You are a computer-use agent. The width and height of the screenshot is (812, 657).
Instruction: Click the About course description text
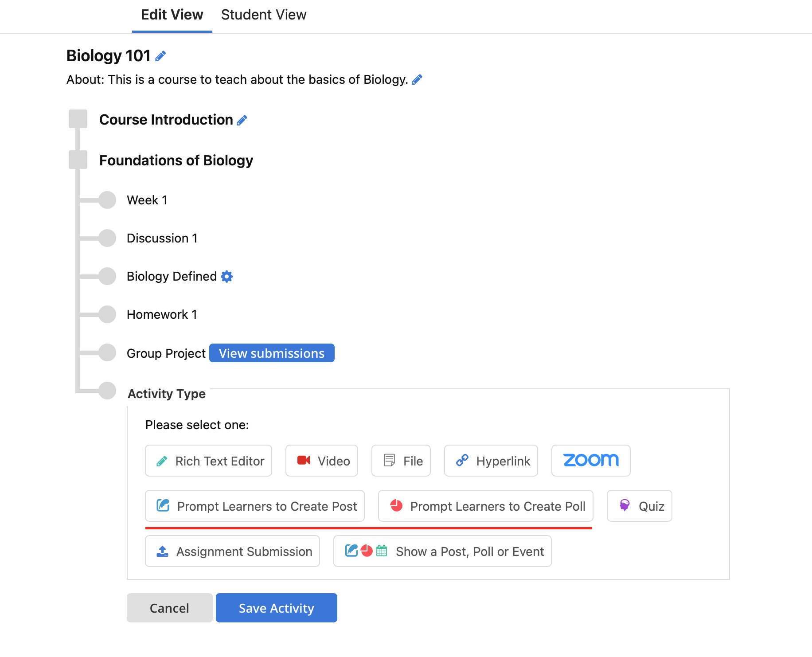(237, 80)
